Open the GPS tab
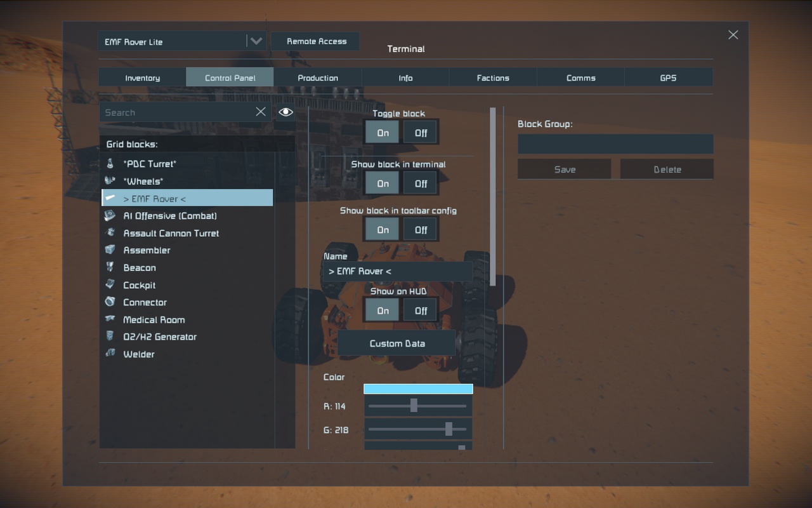The width and height of the screenshot is (812, 508). (669, 77)
